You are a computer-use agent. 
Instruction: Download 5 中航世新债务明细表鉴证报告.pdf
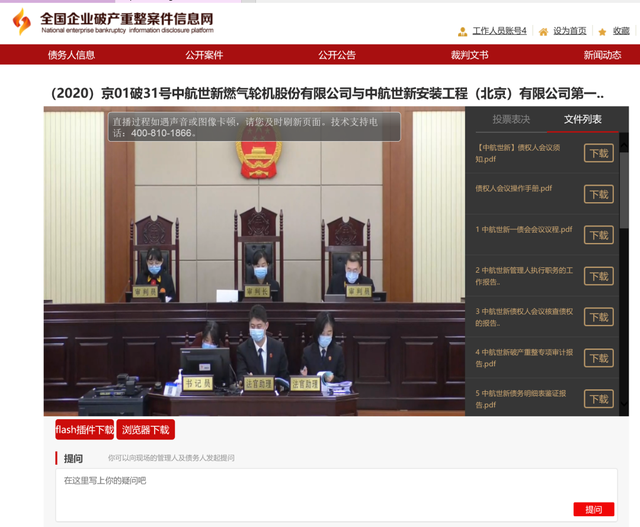tap(599, 399)
